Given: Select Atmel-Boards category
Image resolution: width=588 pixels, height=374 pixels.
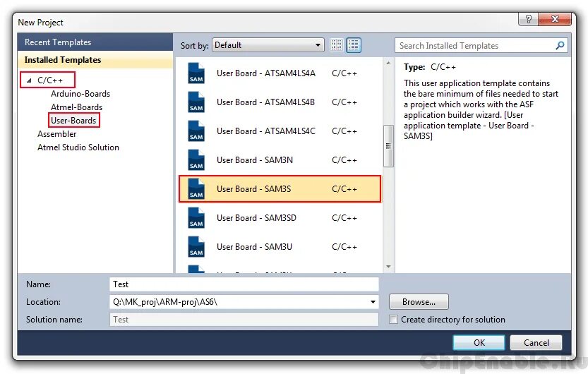Looking at the screenshot, I should (x=76, y=107).
